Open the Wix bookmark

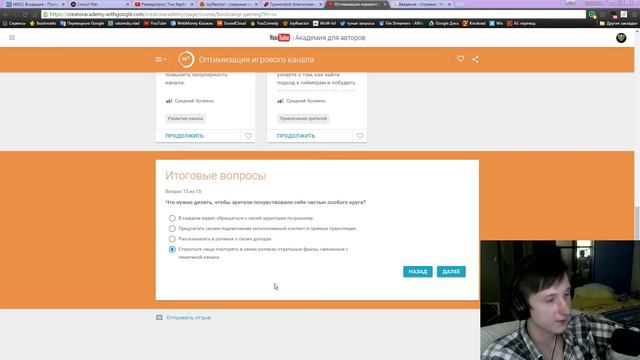coord(496,23)
